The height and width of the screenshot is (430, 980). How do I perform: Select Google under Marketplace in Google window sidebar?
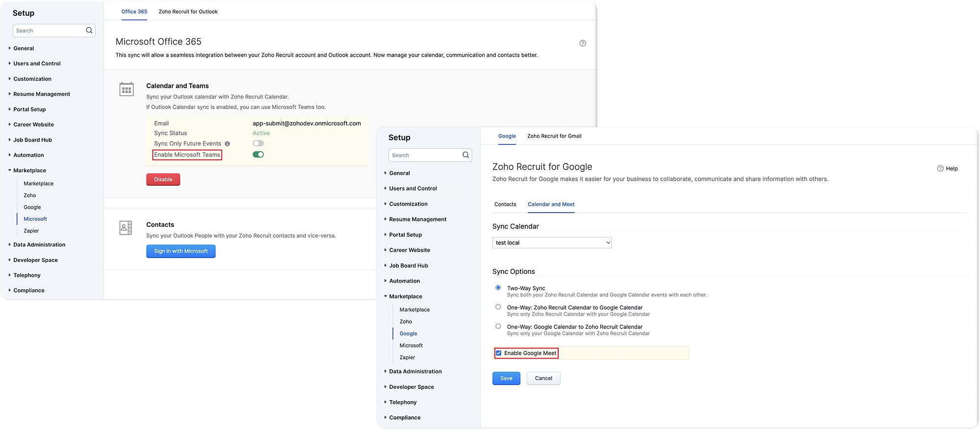408,334
